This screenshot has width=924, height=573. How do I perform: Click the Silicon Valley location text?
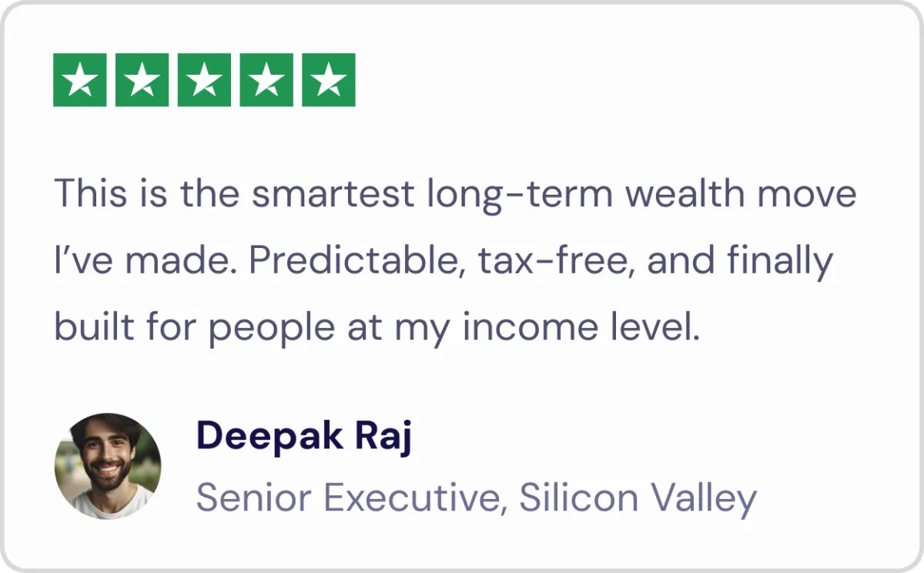(638, 498)
